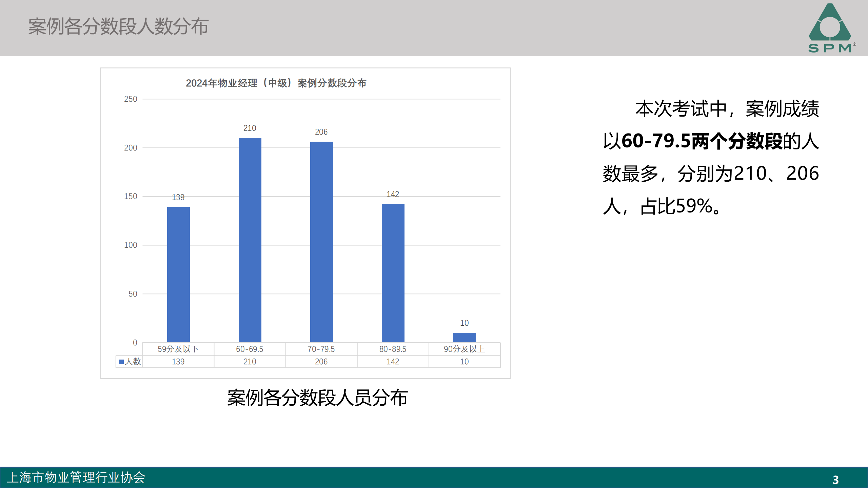
Task: Click the category label 60-69.5
Action: 250,349
